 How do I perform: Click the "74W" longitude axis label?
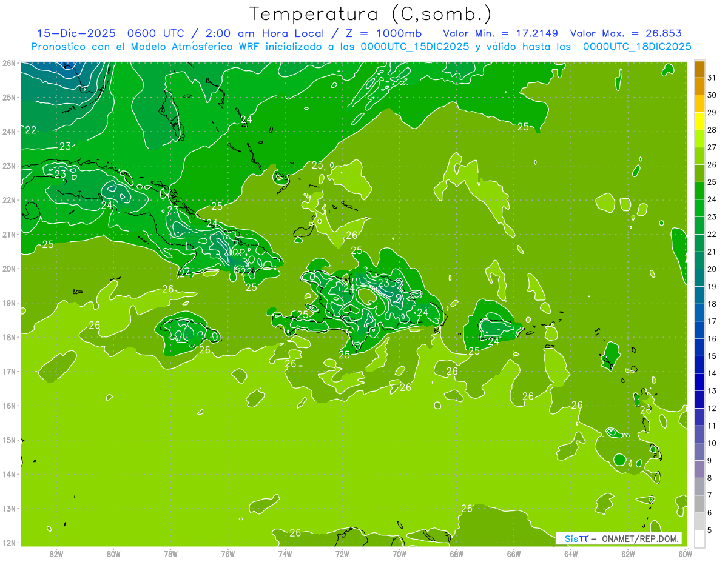point(285,554)
